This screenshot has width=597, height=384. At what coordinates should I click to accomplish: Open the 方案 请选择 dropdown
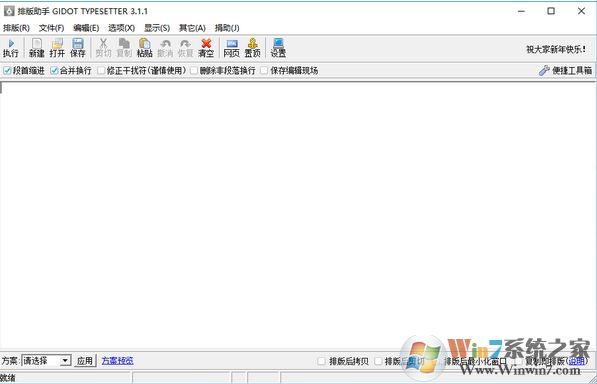click(46, 360)
